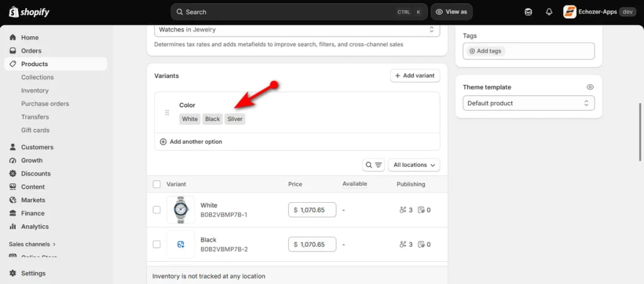Click the search magnifier icon in top bar
This screenshot has height=284, width=644.
click(179, 12)
